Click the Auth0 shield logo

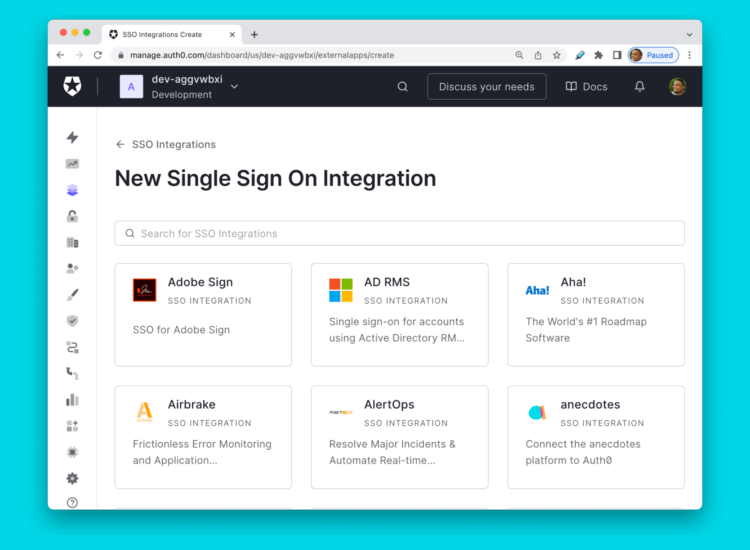pos(72,87)
